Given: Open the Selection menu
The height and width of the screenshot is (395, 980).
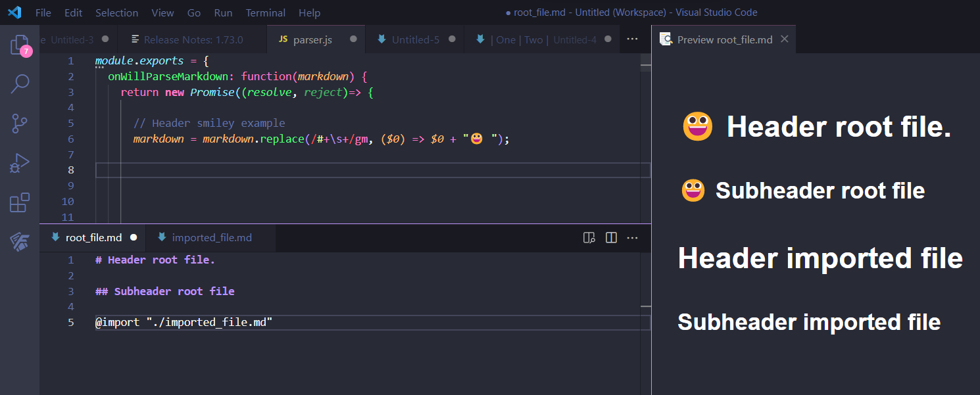Looking at the screenshot, I should pyautogui.click(x=116, y=12).
